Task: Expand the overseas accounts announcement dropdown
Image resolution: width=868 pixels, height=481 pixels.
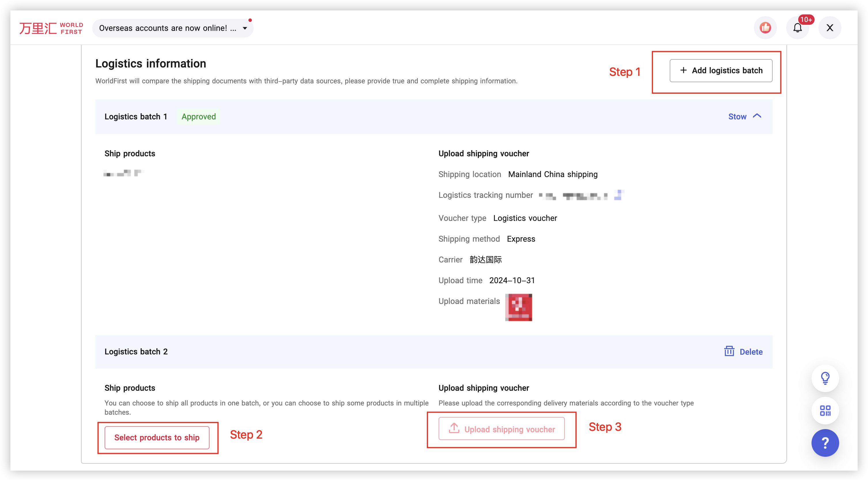Action: (x=245, y=28)
